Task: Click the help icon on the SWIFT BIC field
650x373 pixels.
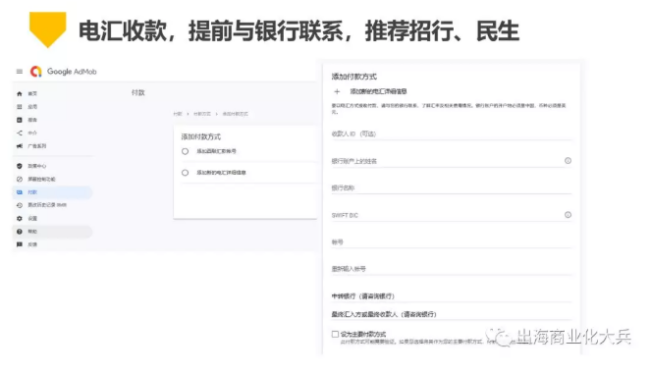Action: tap(568, 215)
